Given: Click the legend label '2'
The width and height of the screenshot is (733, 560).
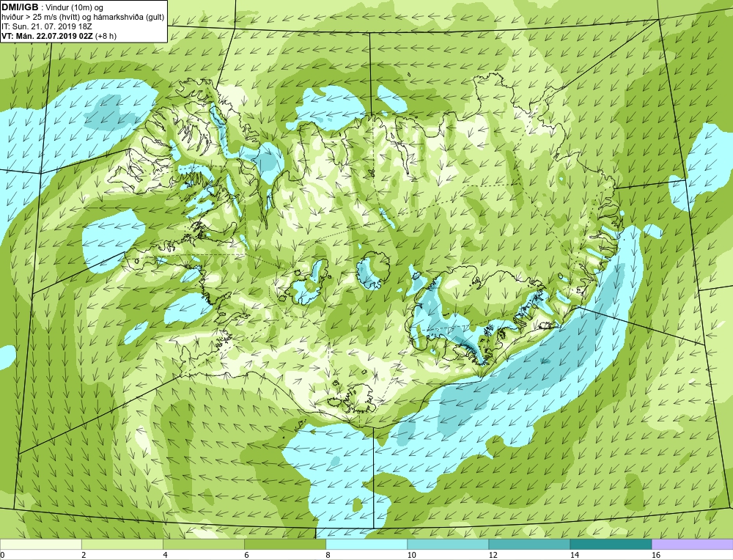Looking at the screenshot, I should pos(84,555).
